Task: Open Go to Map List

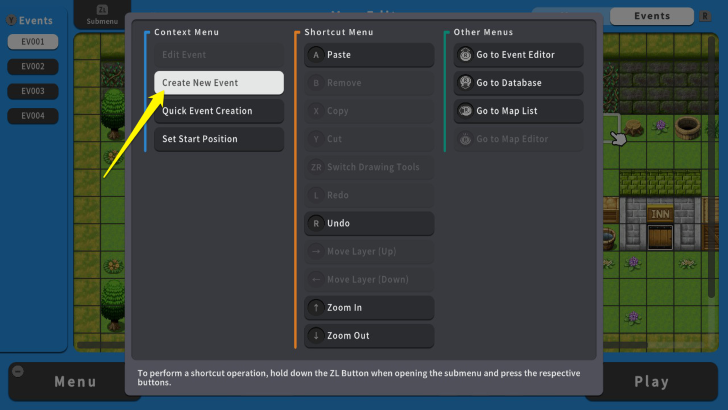Action: [518, 111]
